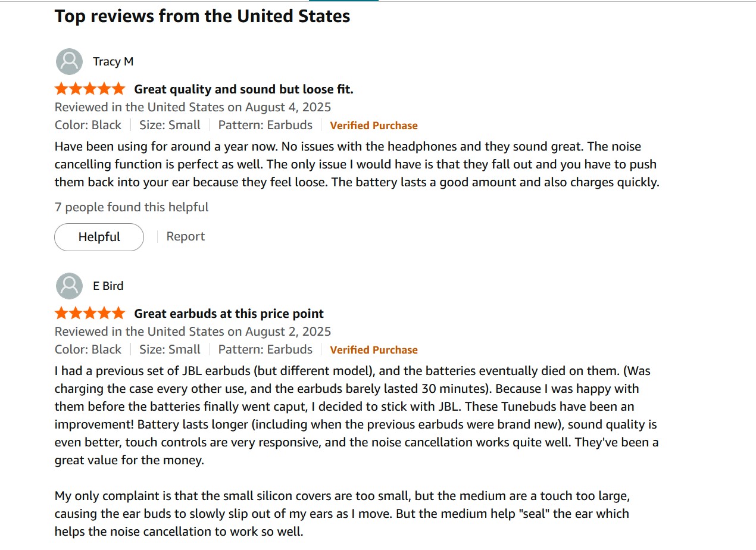756x550 pixels.
Task: Click 'Size: Small' in Tracy M's review
Action: coord(170,125)
